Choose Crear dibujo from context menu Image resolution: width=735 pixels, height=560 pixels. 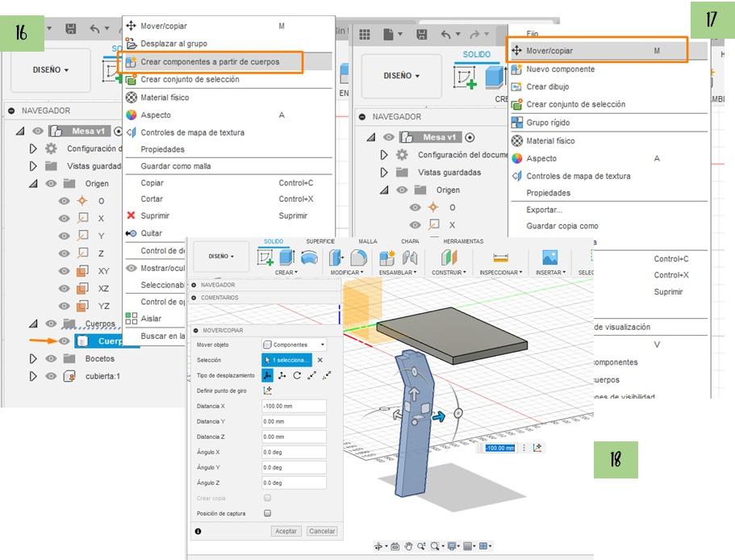tap(548, 86)
